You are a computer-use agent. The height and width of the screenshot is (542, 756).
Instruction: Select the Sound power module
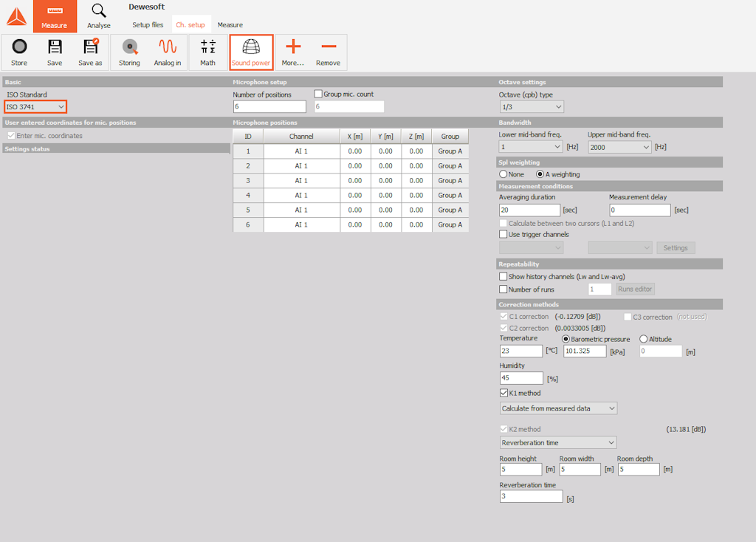(x=251, y=52)
